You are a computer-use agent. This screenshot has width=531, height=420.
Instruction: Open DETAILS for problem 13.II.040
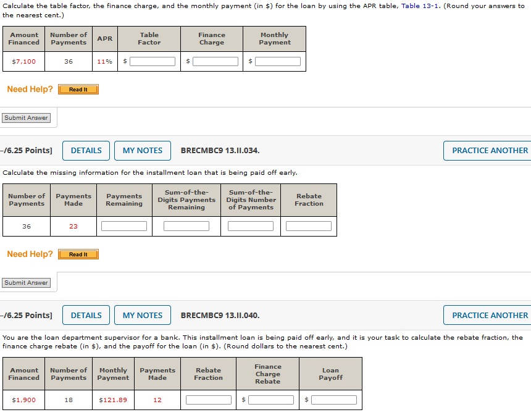coord(86,315)
